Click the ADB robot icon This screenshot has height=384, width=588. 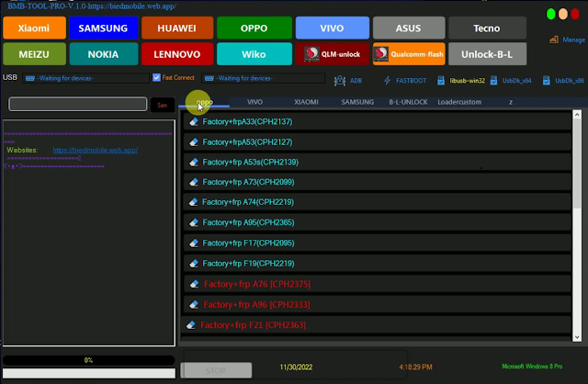coord(340,81)
